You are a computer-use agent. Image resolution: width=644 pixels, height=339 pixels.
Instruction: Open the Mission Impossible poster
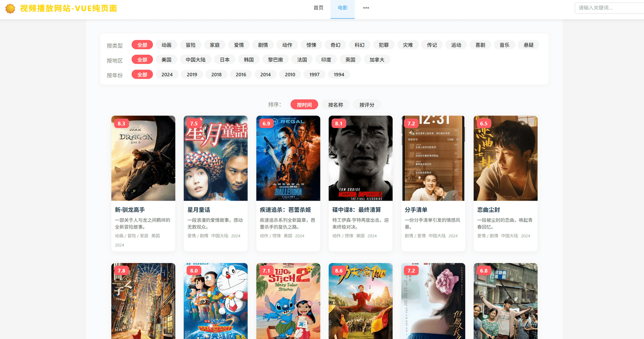click(361, 158)
